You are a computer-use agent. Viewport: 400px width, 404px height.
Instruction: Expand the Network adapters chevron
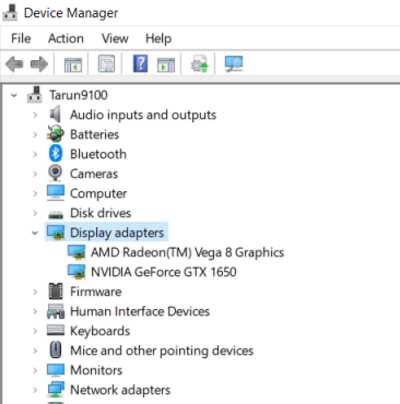coord(35,390)
